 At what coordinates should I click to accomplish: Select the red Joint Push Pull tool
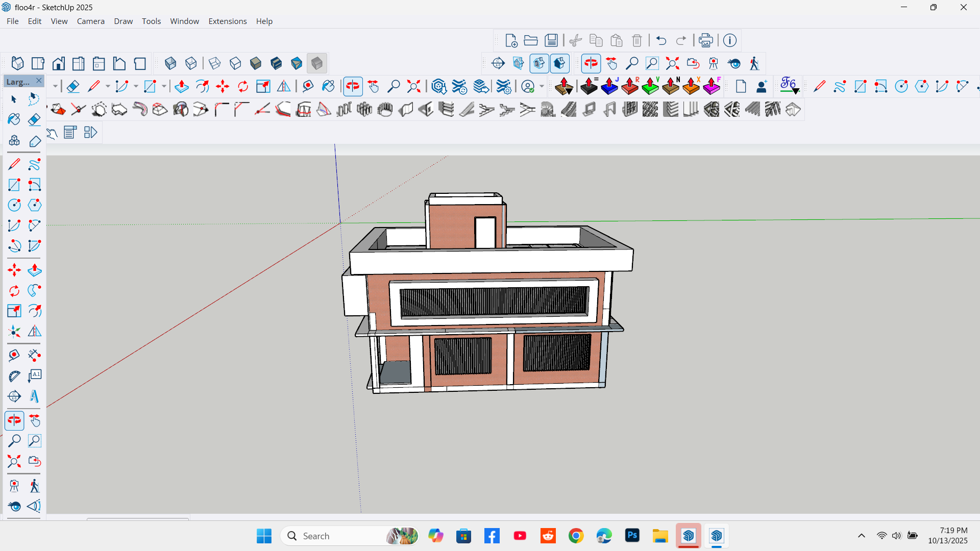(x=630, y=86)
